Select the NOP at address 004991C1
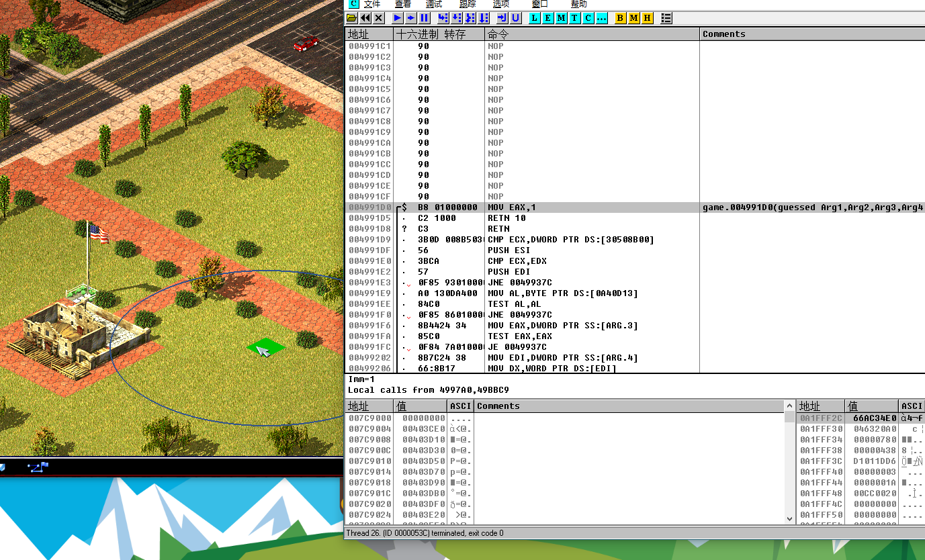The image size is (925, 560). pyautogui.click(x=635, y=46)
